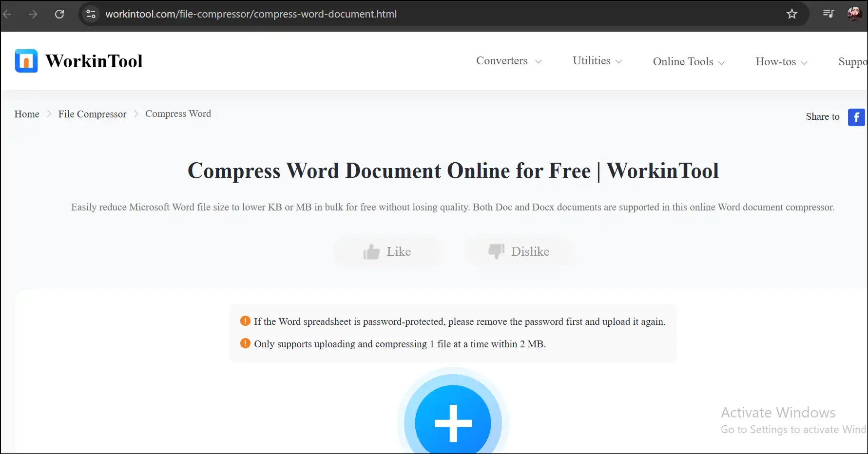Image resolution: width=868 pixels, height=454 pixels.
Task: Click the Dislike thumbs-down button
Action: (518, 252)
